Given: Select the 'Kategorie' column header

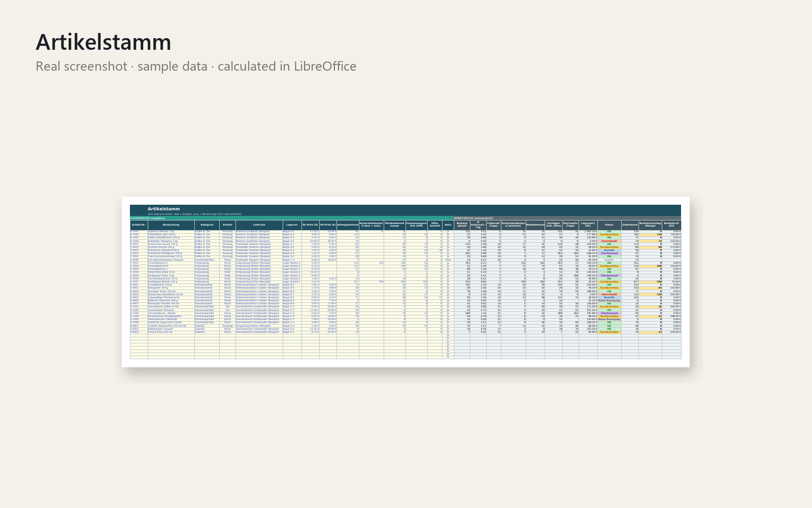Looking at the screenshot, I should (207, 225).
